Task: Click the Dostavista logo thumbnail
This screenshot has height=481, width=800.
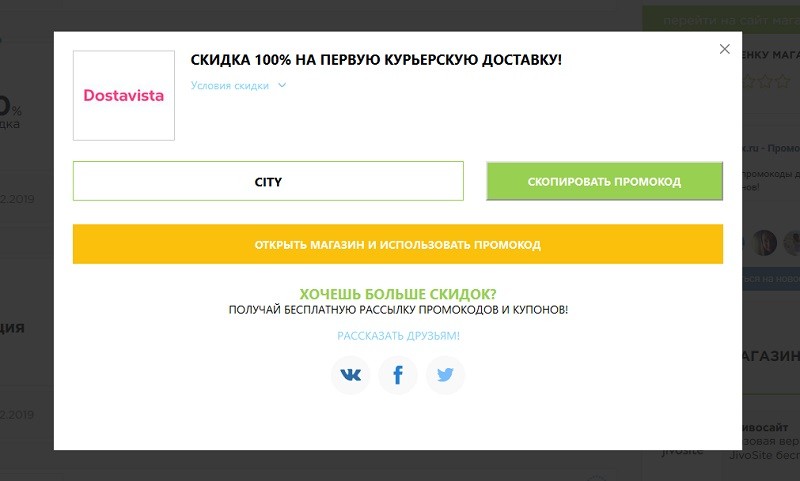Action: point(124,95)
